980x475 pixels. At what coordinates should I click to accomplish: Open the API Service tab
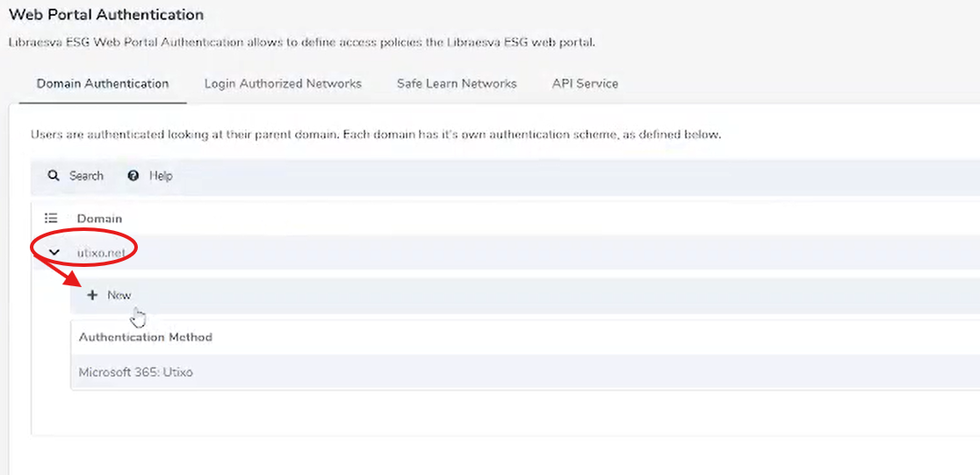[x=585, y=83]
